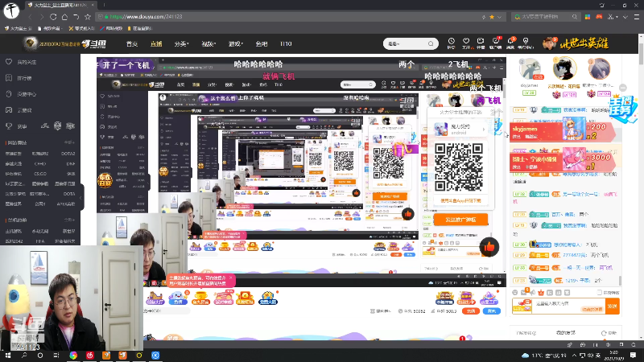Open the Windows notification center icon
The image size is (644, 362).
[634, 356]
